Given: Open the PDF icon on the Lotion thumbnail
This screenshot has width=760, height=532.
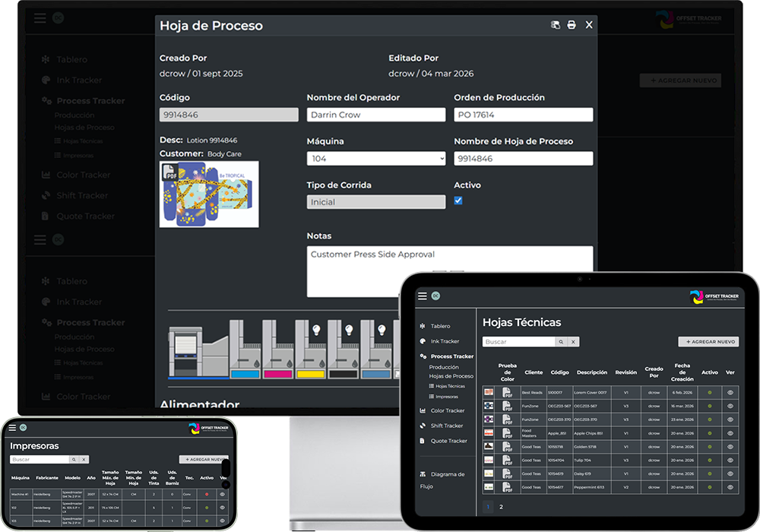Looking at the screenshot, I should coord(169,172).
